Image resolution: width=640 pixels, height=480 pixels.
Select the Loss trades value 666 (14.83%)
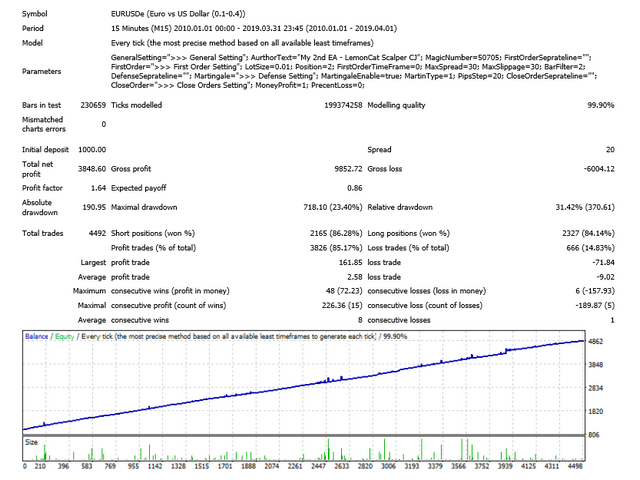[590, 248]
